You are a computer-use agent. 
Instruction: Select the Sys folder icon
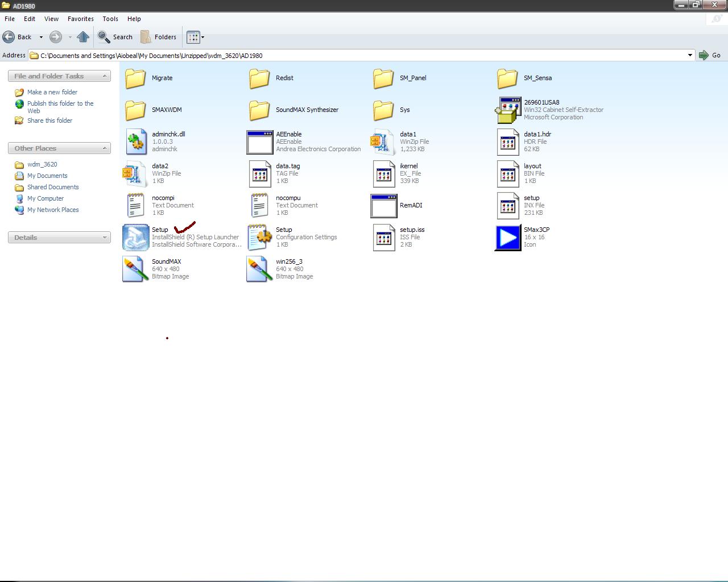click(383, 110)
